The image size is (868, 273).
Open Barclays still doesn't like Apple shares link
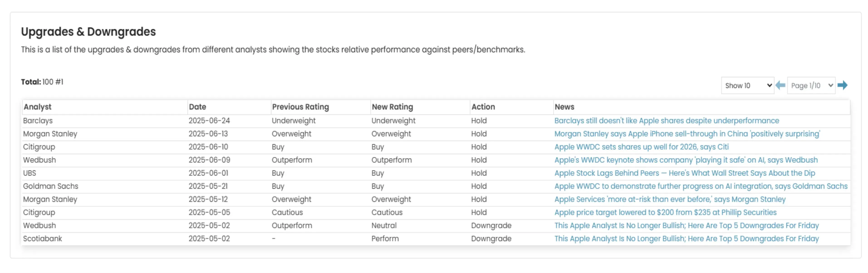[x=667, y=121]
